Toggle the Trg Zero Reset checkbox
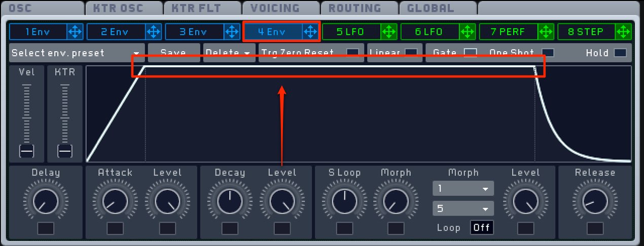 point(352,53)
